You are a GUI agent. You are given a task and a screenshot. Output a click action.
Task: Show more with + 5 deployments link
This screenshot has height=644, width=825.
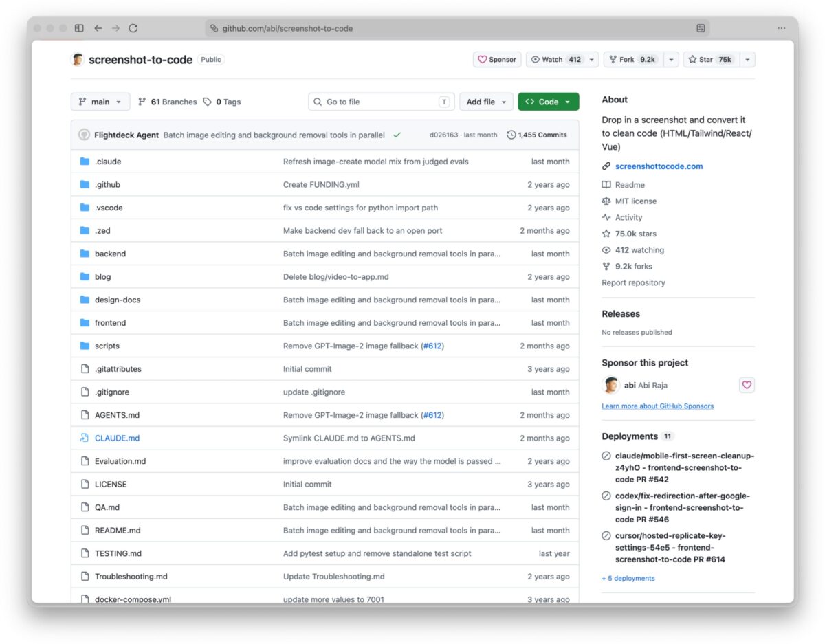628,579
